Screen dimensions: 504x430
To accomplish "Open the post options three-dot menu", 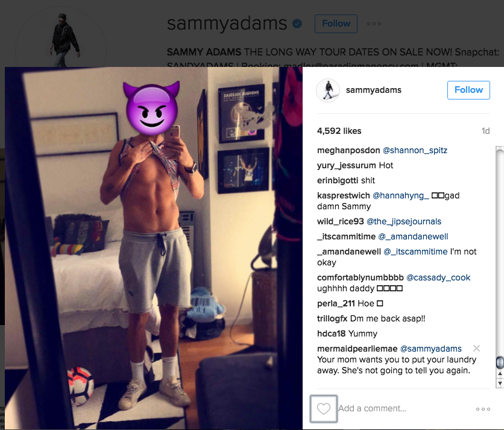I will (x=483, y=409).
